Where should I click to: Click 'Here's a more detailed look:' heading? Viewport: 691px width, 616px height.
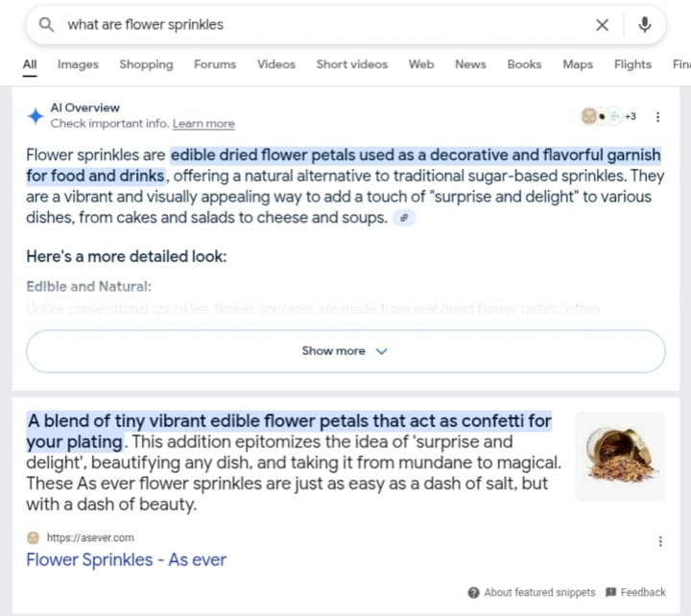point(127,256)
